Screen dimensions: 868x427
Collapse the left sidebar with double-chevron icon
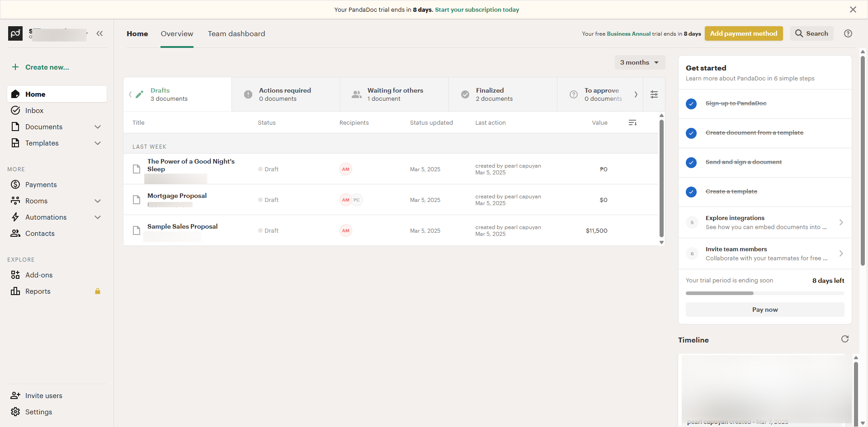[99, 33]
